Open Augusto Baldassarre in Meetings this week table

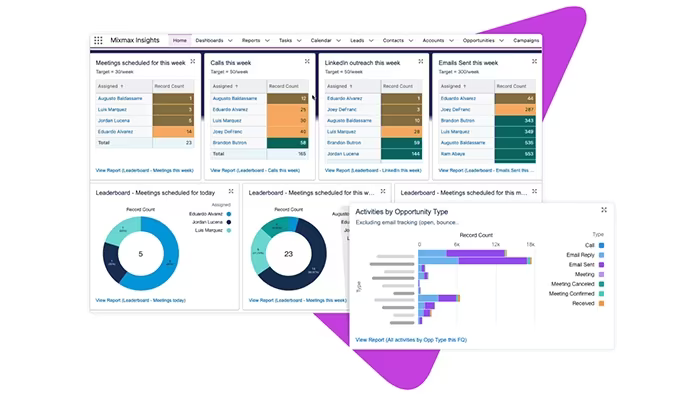[120, 99]
